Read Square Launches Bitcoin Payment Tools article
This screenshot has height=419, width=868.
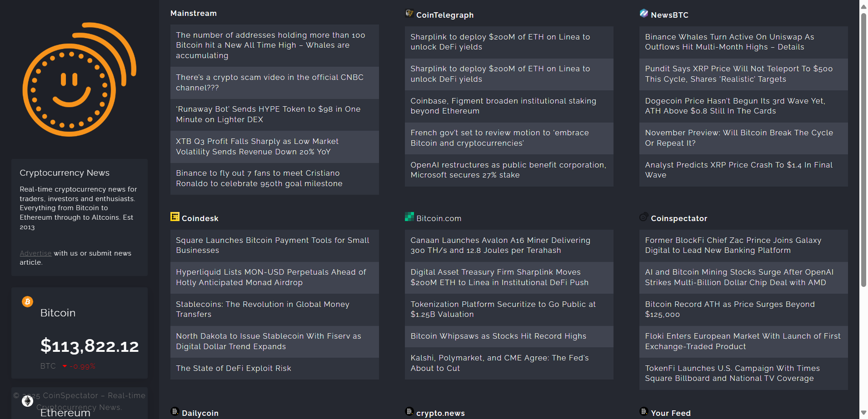pos(272,245)
